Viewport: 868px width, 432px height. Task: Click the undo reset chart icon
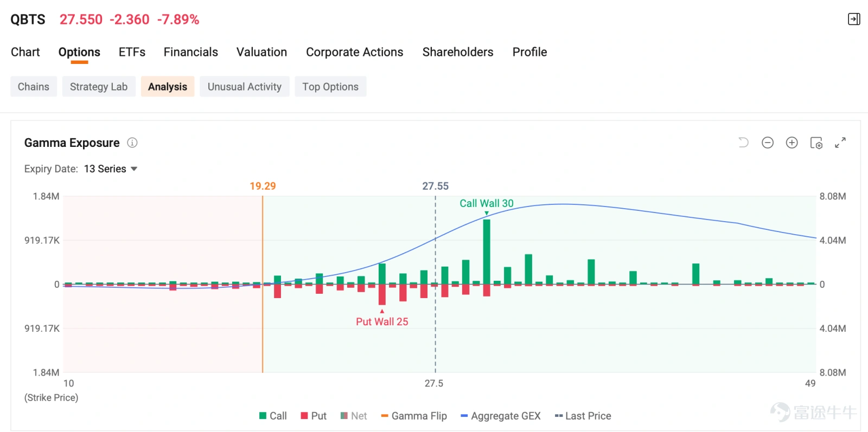point(743,143)
